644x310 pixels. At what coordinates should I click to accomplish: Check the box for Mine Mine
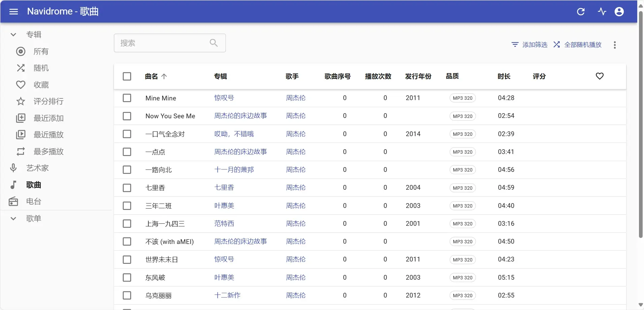click(x=127, y=98)
